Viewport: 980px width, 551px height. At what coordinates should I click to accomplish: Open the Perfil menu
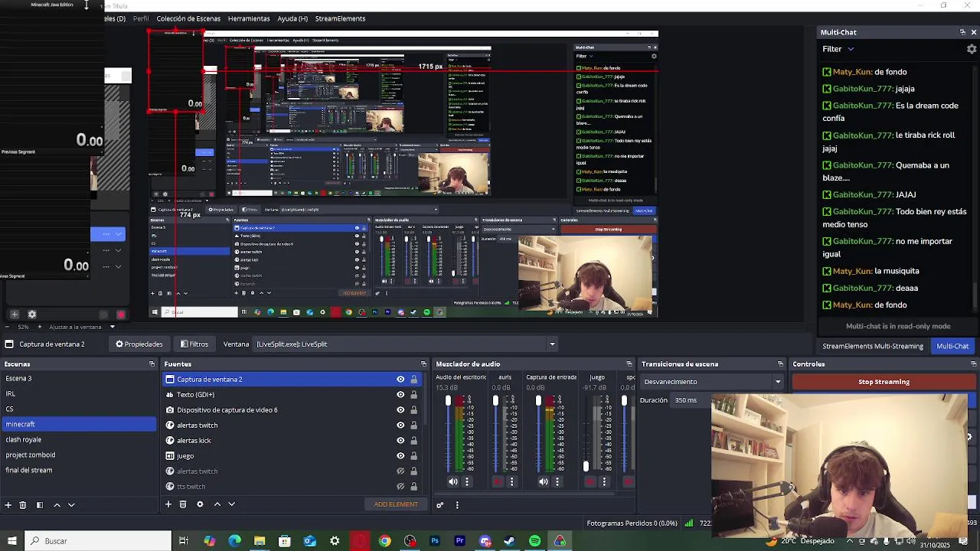click(x=141, y=18)
